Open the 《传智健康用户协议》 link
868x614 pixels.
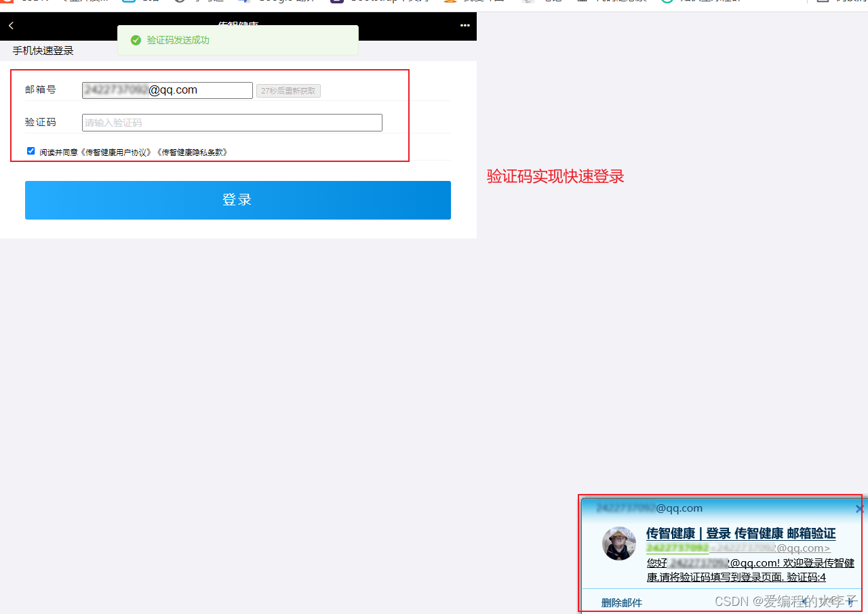tap(117, 152)
